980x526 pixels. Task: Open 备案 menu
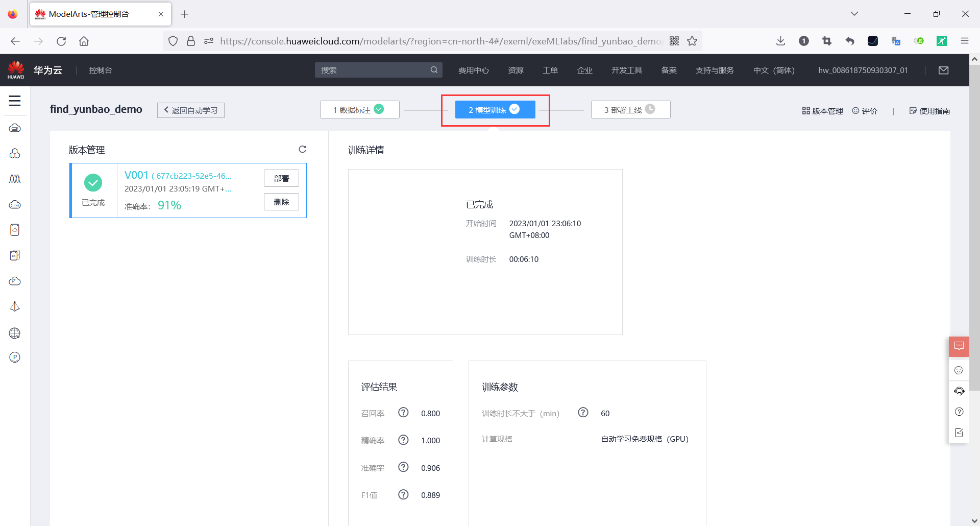point(669,70)
